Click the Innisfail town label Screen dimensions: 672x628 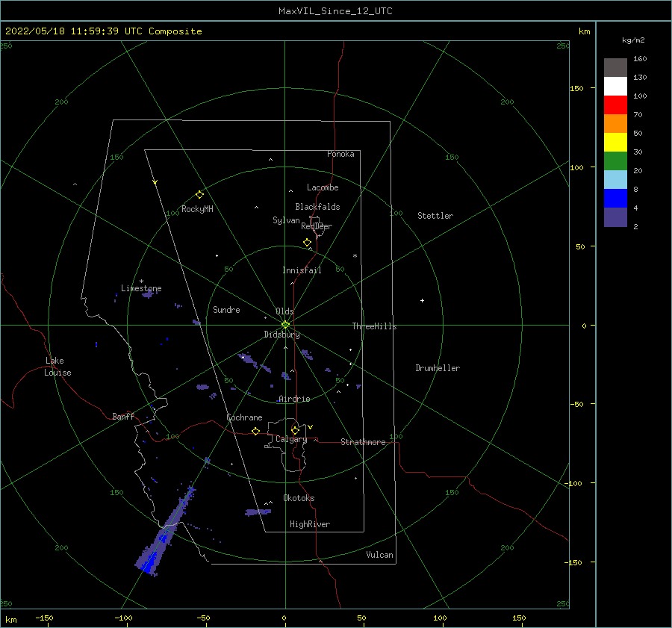302,270
